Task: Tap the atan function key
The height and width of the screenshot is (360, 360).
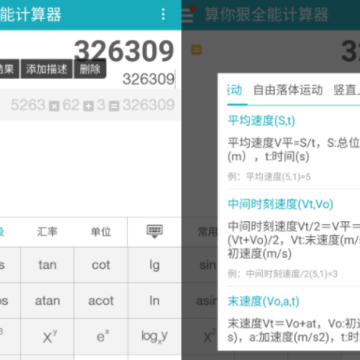Action: pos(47,301)
